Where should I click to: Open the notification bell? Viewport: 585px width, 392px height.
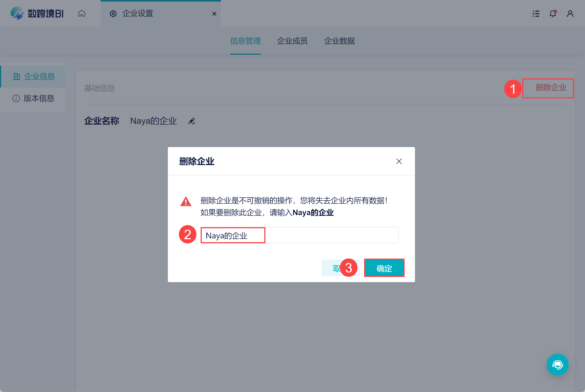pos(553,14)
